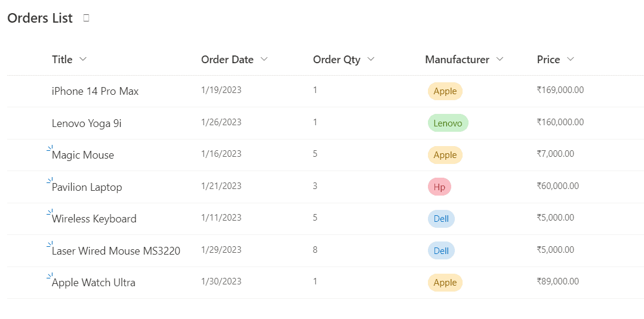The image size is (644, 319).
Task: Click the ₹5,000.00 price in Laser Wired Mouse row
Action: tap(556, 249)
